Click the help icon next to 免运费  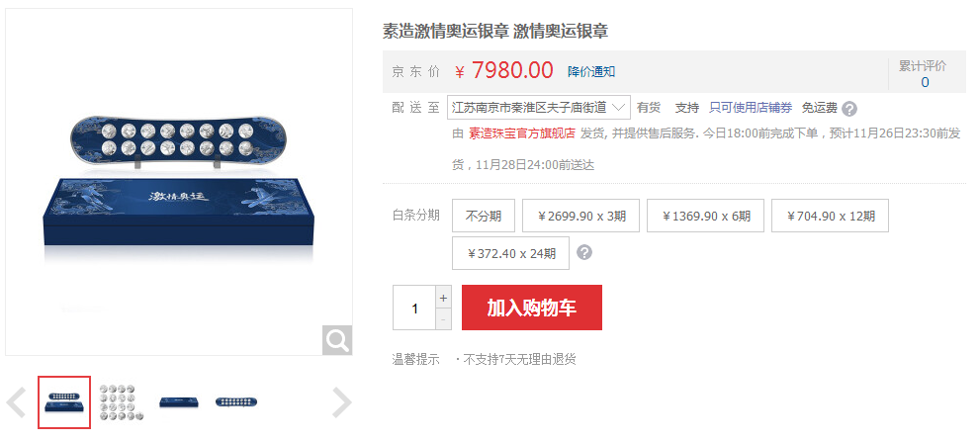click(x=848, y=109)
